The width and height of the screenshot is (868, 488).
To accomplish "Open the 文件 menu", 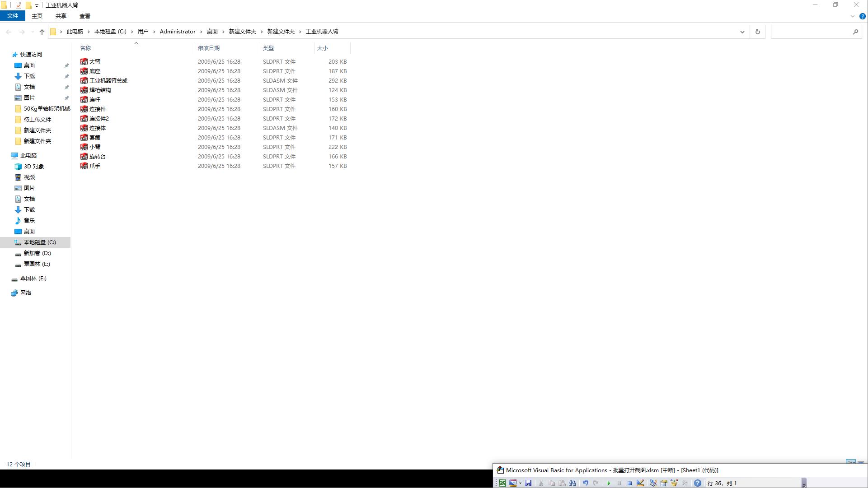I will (x=13, y=16).
